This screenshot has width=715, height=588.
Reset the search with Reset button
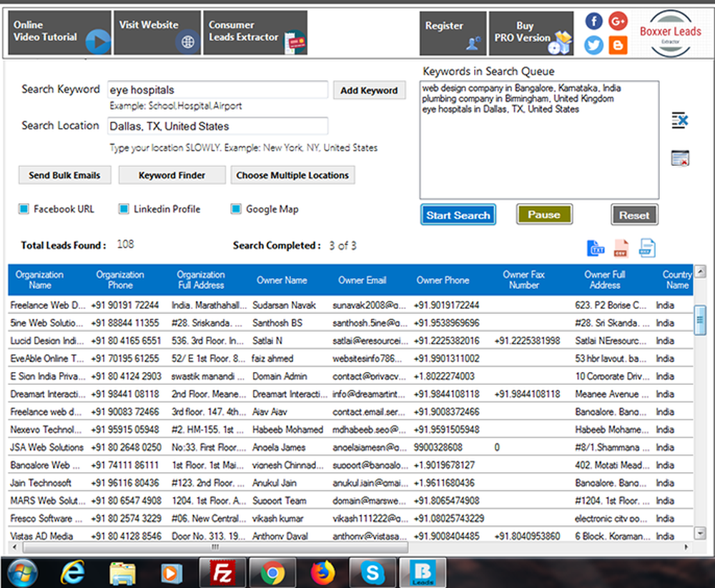(634, 215)
